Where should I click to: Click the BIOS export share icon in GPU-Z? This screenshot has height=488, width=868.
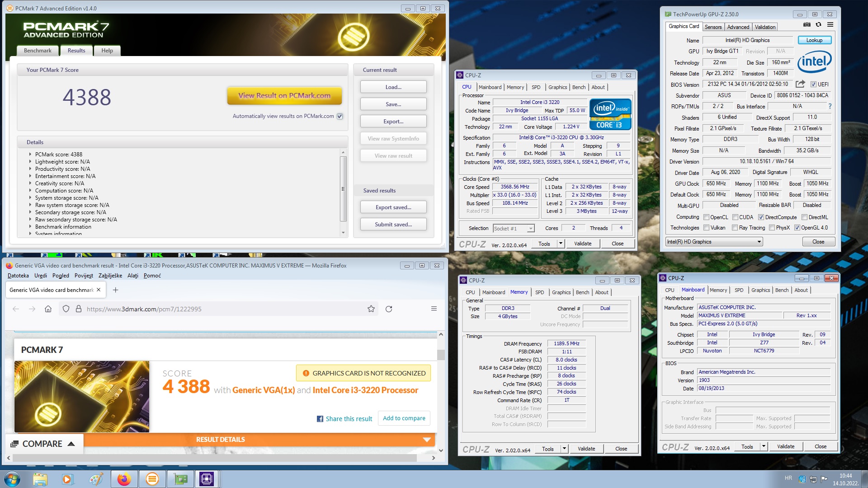800,84
